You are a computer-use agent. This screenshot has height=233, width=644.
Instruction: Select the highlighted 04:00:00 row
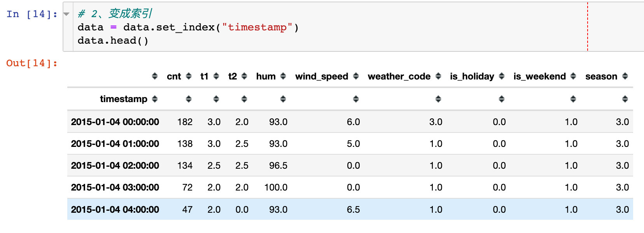click(x=115, y=210)
